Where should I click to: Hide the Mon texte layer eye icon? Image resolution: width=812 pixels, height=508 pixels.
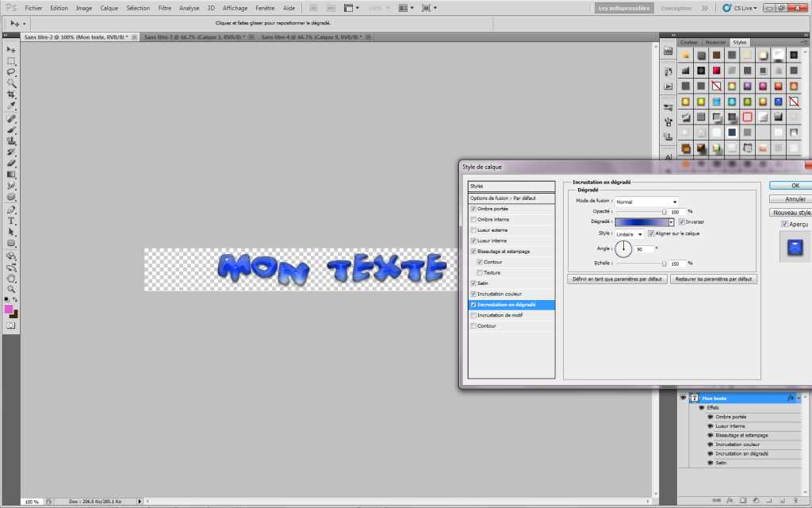tap(683, 398)
